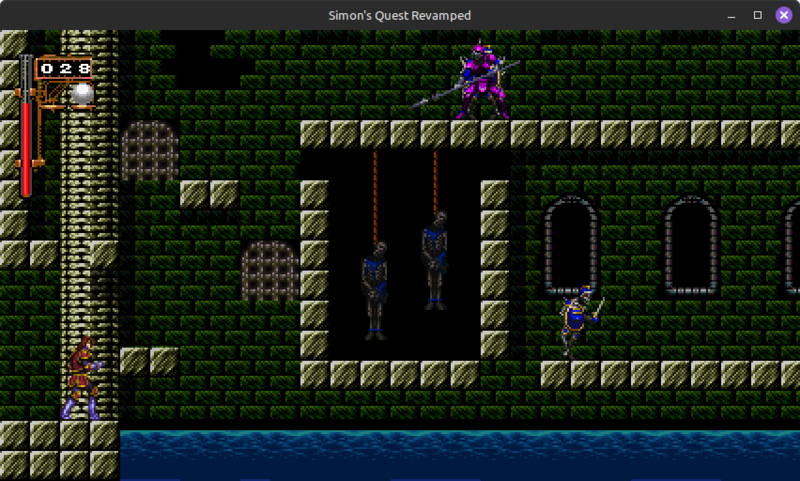Click the white orb in the HUD
This screenshot has width=800, height=481.
click(82, 93)
